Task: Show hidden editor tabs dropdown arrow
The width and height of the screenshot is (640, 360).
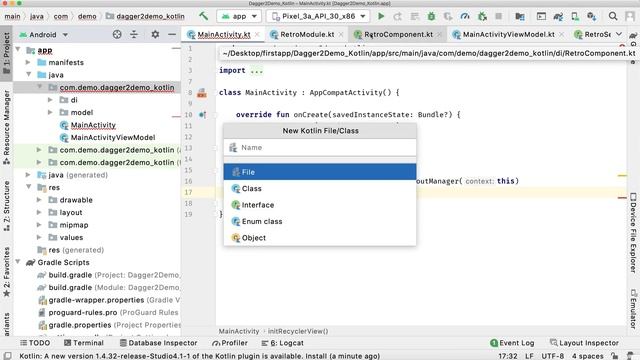Action: [x=619, y=34]
